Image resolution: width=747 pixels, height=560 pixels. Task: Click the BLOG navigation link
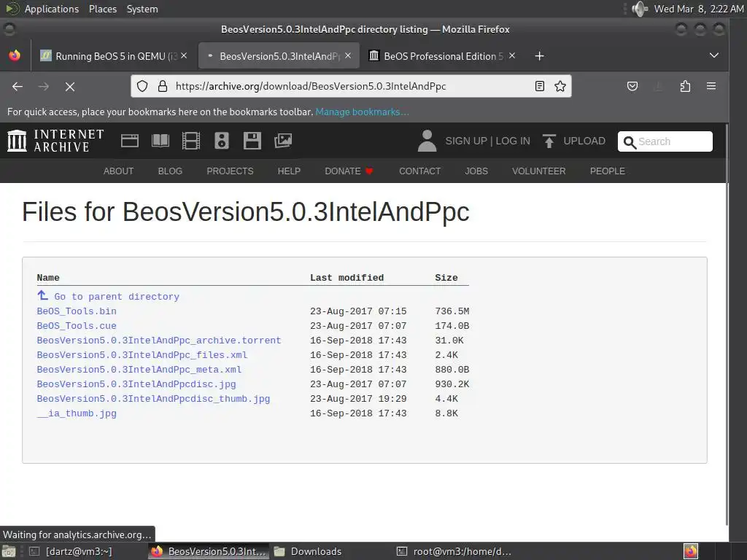170,171
